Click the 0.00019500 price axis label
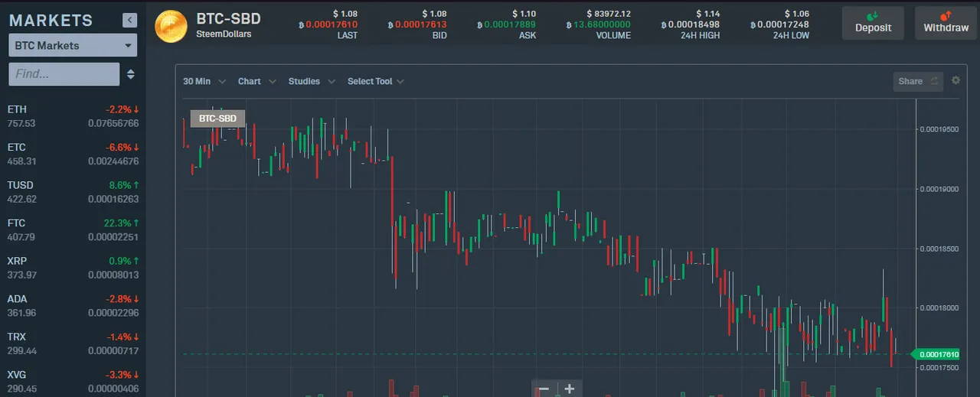Image resolution: width=980 pixels, height=397 pixels. pyautogui.click(x=939, y=129)
